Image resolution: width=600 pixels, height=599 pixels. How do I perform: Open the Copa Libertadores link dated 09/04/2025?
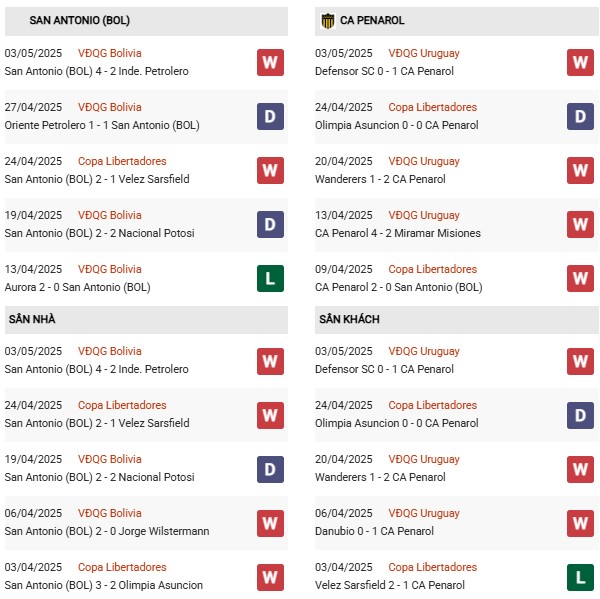pos(432,269)
